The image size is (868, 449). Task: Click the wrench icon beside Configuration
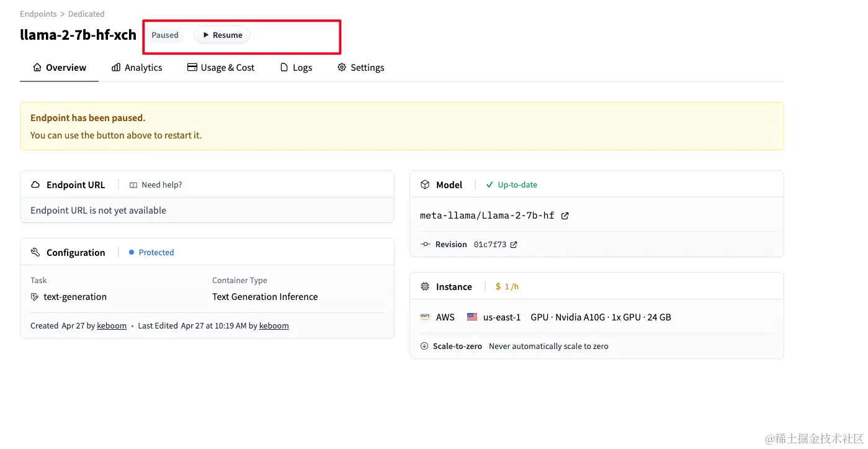pyautogui.click(x=35, y=253)
